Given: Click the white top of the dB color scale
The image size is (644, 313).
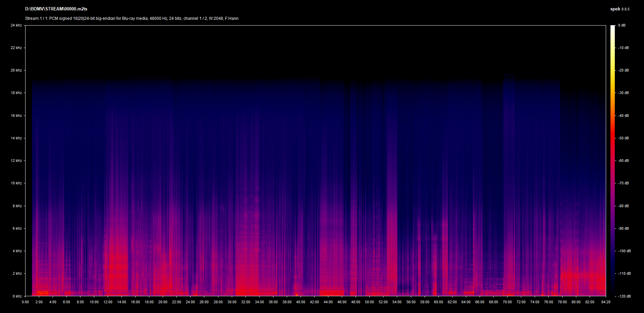Looking at the screenshot, I should pos(612,27).
